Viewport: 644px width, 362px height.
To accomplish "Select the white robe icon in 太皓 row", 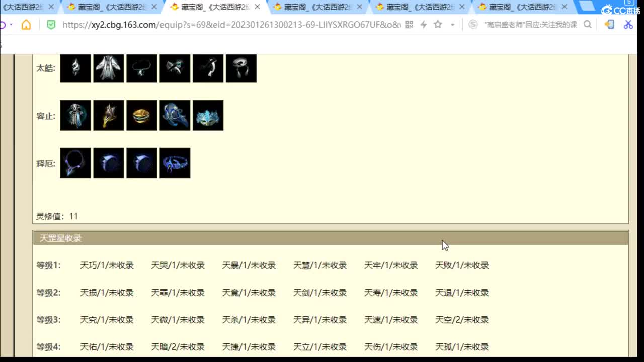I will tap(109, 68).
